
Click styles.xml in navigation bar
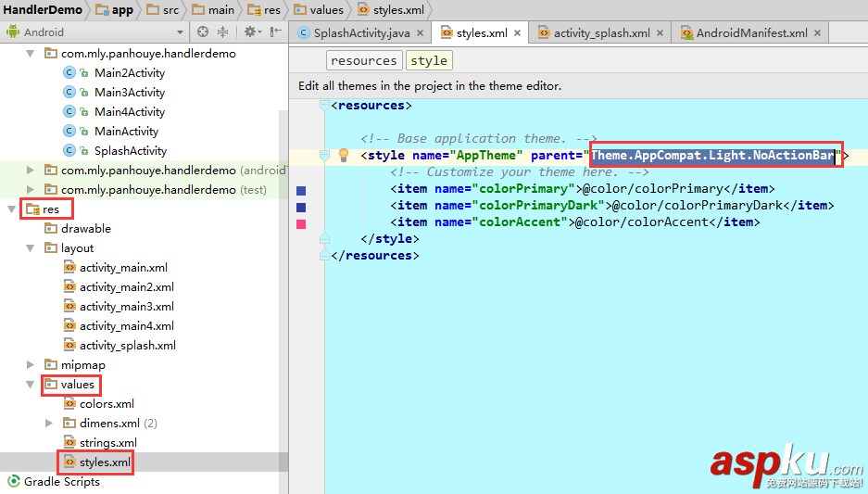click(x=391, y=10)
